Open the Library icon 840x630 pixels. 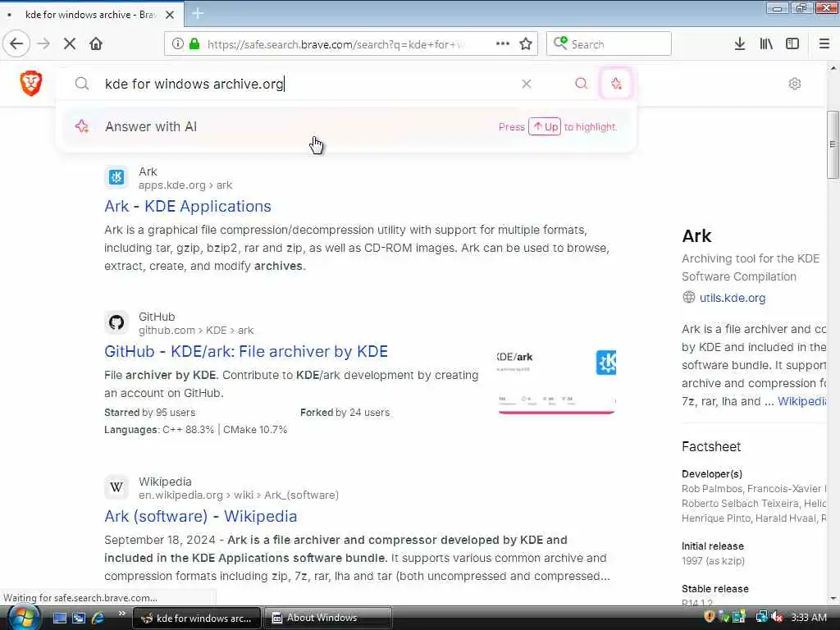click(x=766, y=44)
